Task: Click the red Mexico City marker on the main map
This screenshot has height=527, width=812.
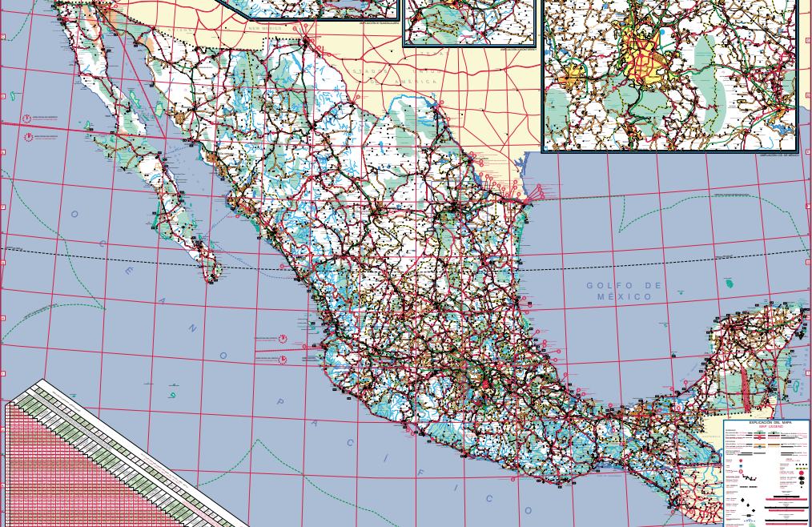Action: pyautogui.click(x=485, y=384)
